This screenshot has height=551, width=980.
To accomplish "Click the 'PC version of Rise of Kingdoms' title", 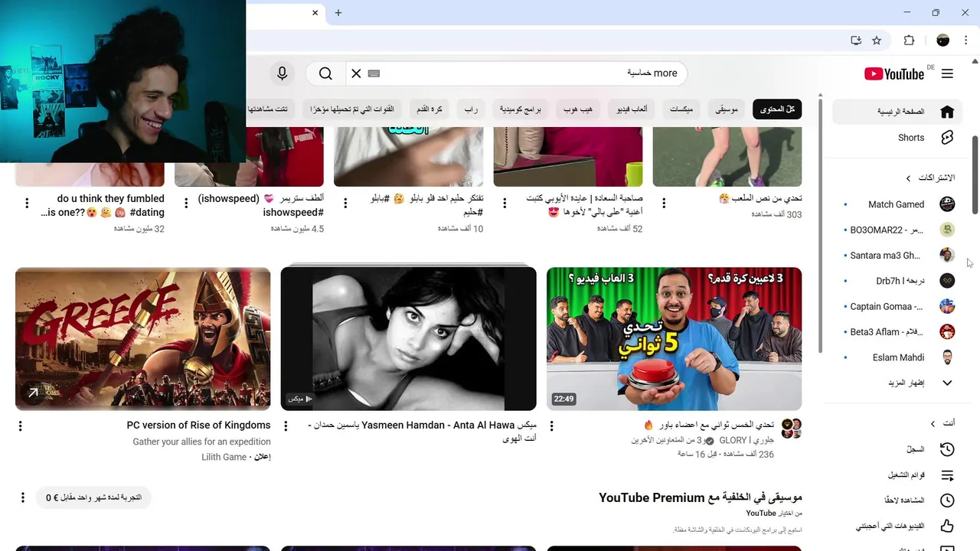I will pos(198,425).
